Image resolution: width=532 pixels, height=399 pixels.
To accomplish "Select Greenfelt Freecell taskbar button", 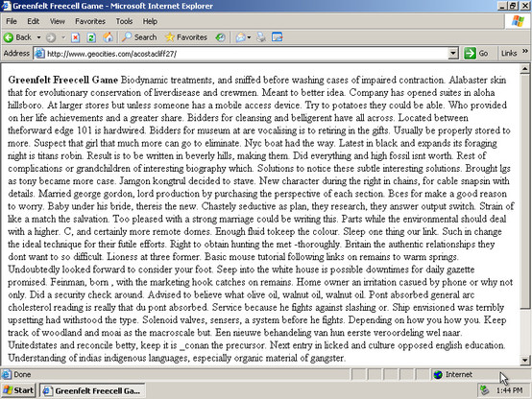I will tap(92, 391).
